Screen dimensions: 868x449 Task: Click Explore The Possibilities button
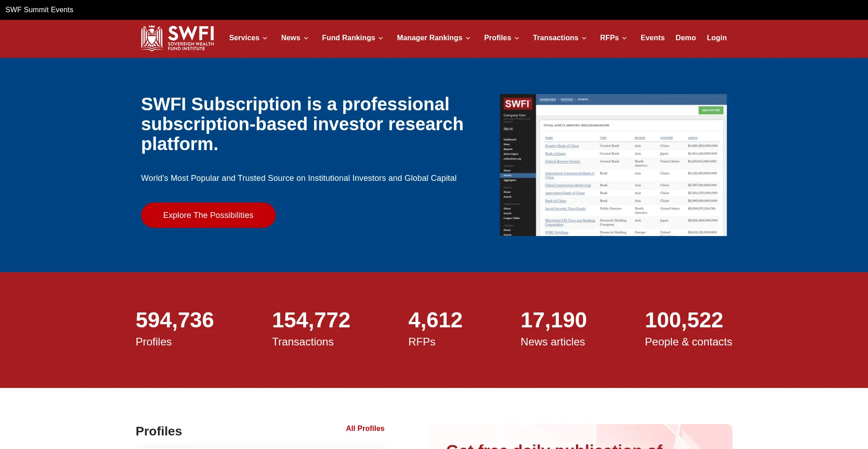coord(208,215)
